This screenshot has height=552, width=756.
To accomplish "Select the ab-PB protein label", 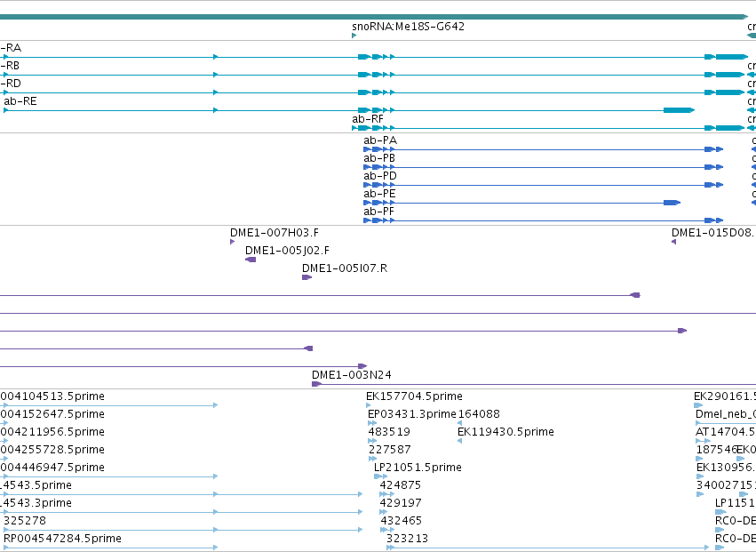I will pyautogui.click(x=379, y=158).
